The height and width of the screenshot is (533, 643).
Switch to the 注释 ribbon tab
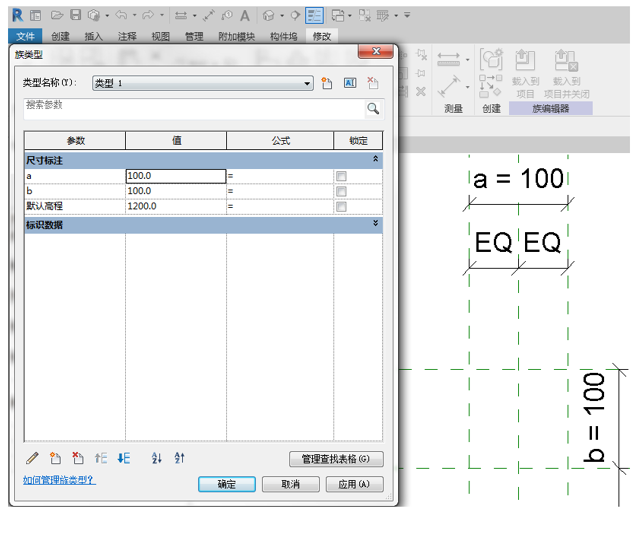(x=127, y=36)
